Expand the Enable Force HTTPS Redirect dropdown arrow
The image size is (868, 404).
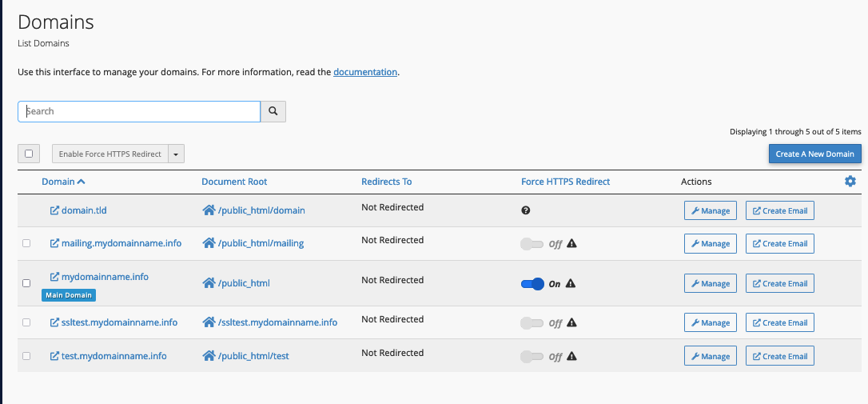coord(177,154)
